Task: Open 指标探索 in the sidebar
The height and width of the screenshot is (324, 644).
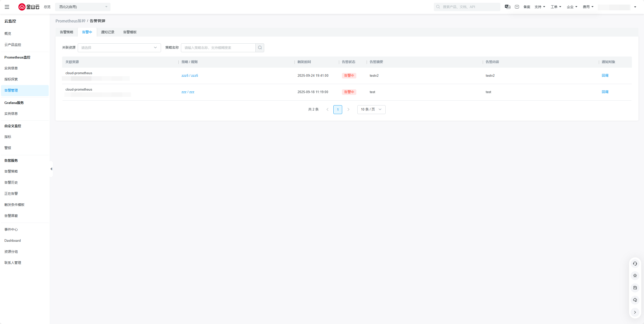Action: pyautogui.click(x=11, y=79)
